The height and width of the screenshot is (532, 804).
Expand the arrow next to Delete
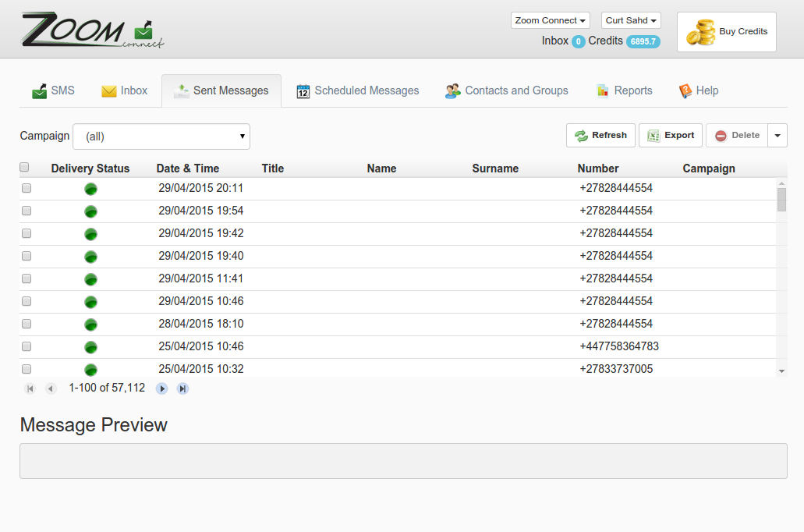pos(777,136)
